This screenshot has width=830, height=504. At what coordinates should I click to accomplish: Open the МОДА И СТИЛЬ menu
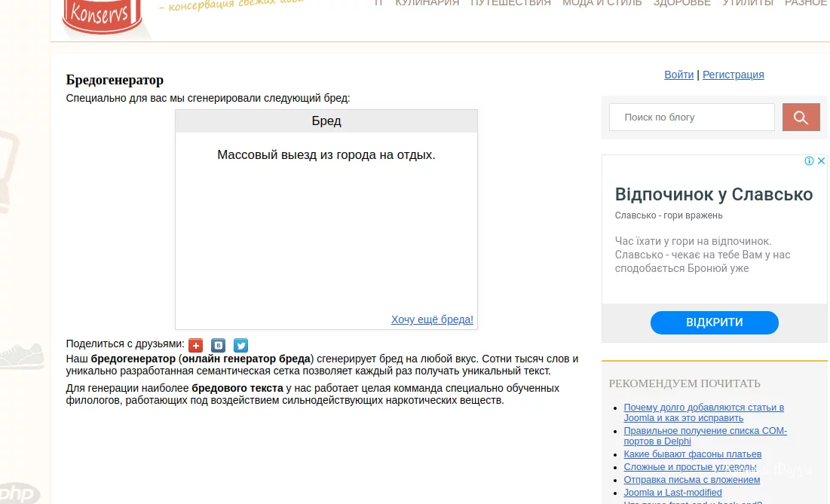click(602, 3)
